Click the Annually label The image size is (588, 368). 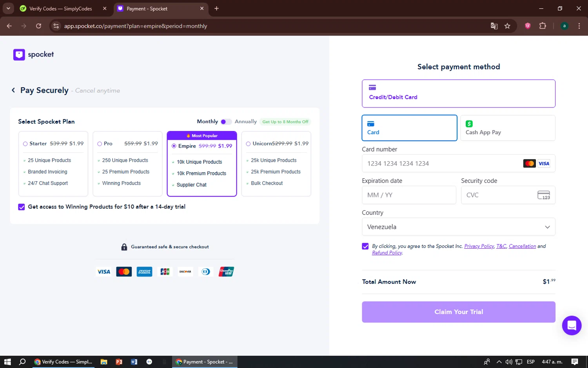tap(246, 122)
